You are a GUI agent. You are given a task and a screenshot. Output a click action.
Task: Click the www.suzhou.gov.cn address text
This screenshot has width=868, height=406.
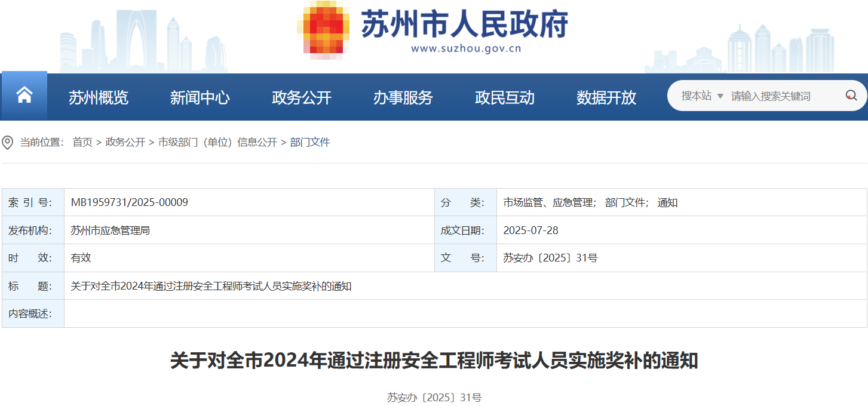coord(466,49)
